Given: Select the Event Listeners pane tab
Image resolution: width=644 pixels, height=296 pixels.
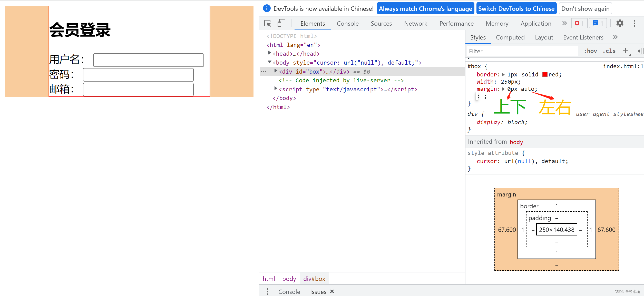Looking at the screenshot, I should (x=583, y=37).
